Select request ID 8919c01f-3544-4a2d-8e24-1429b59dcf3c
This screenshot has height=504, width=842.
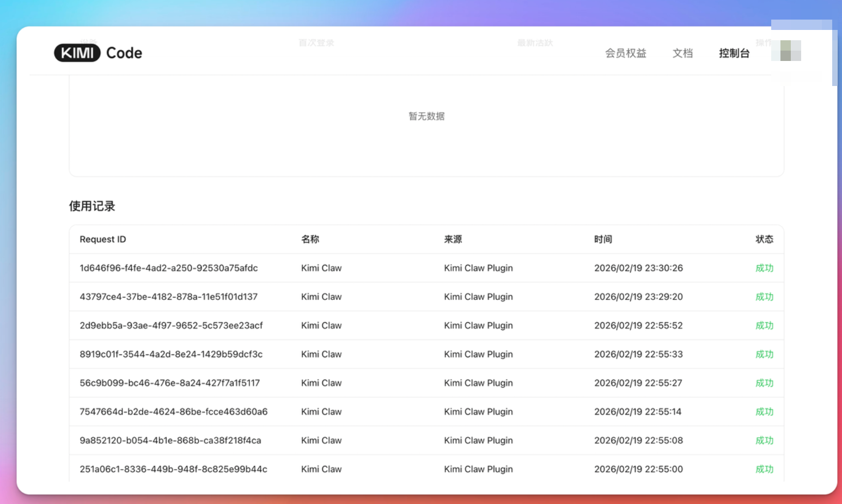pos(171,354)
